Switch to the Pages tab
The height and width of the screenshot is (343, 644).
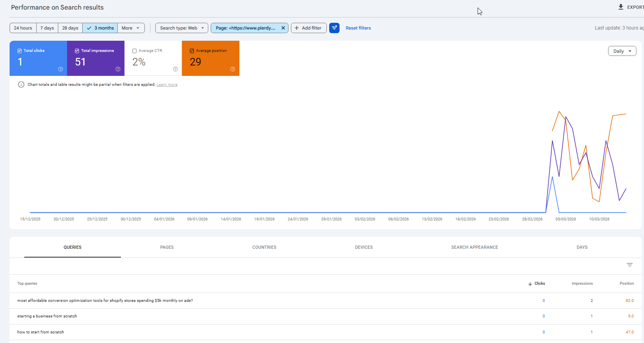[x=167, y=247]
